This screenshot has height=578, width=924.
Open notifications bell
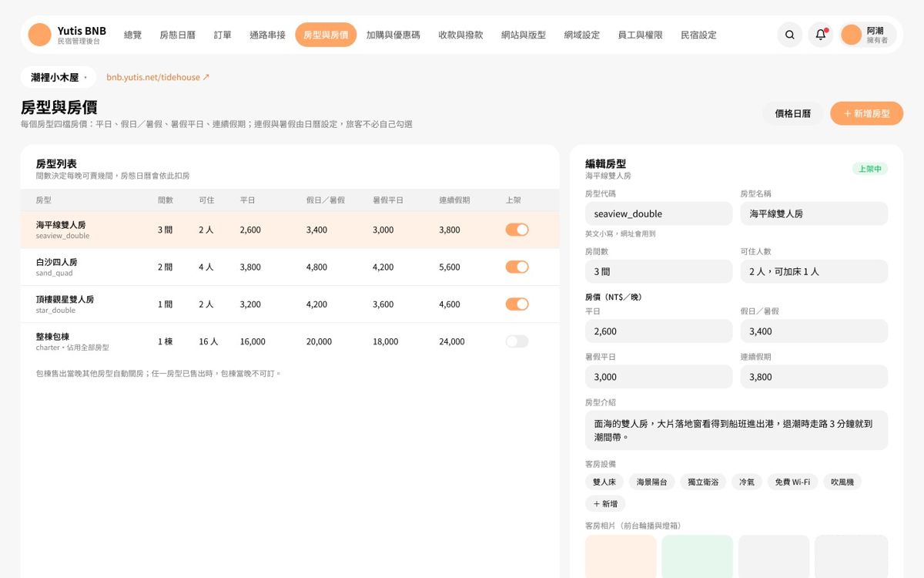tap(821, 35)
